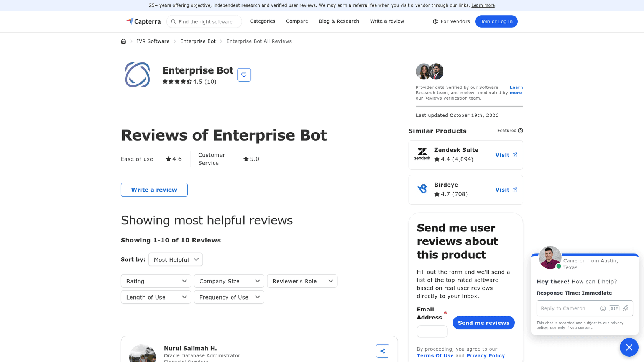Open the Sort by Most Helpful dropdown
Viewport: 644px width, 362px height.
pos(176,260)
